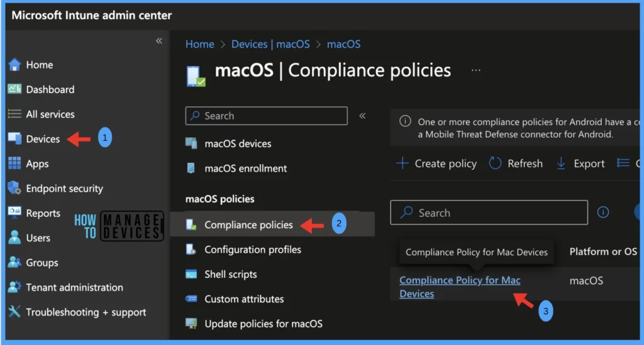
Task: Collapse the main left navigation sidebar
Action: click(x=159, y=41)
